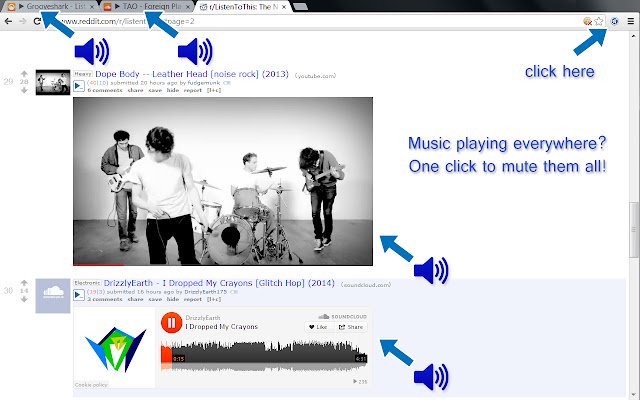Click the play count 235 in widget

[x=360, y=382]
